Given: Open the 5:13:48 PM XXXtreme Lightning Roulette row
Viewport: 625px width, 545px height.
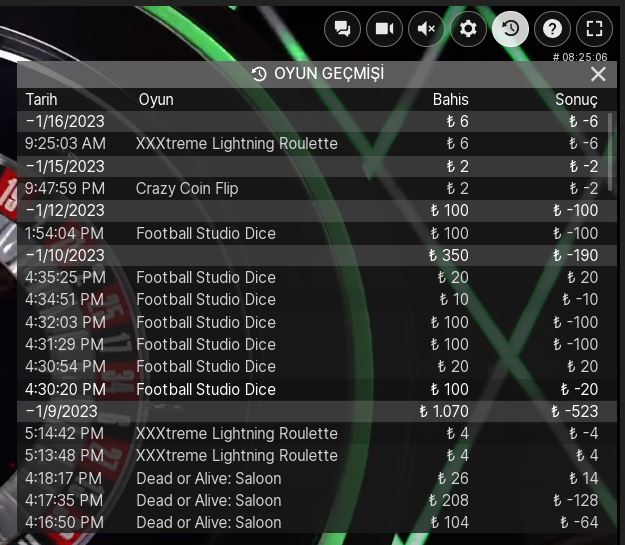Looking at the screenshot, I should click(x=317, y=456).
